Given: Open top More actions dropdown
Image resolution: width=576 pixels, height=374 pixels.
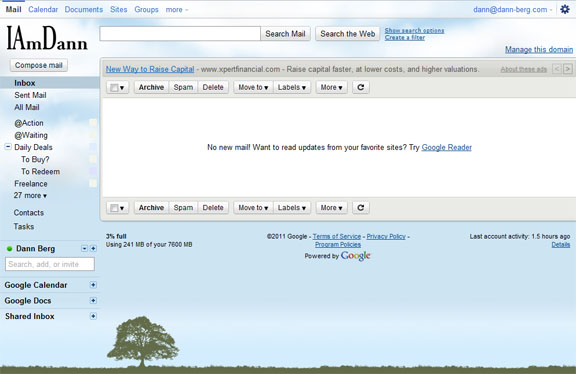Looking at the screenshot, I should [x=331, y=87].
